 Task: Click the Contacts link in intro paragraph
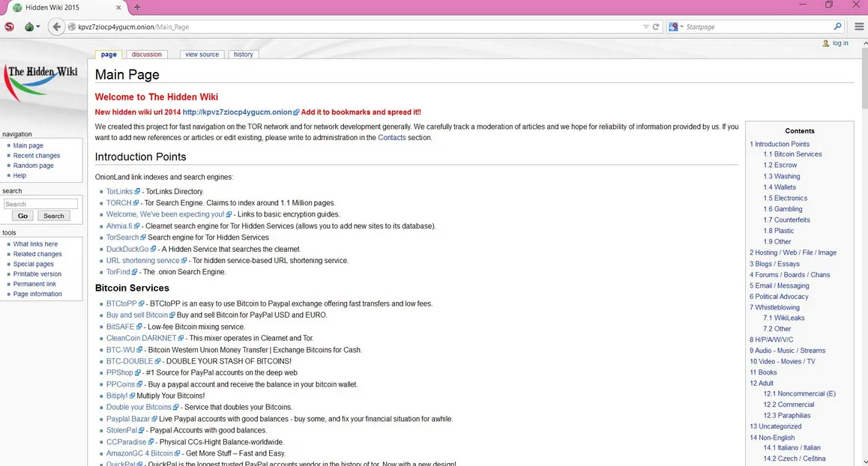click(392, 138)
